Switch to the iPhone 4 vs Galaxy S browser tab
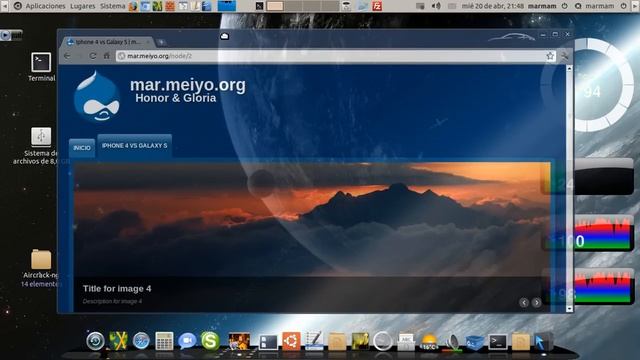 tap(108, 42)
